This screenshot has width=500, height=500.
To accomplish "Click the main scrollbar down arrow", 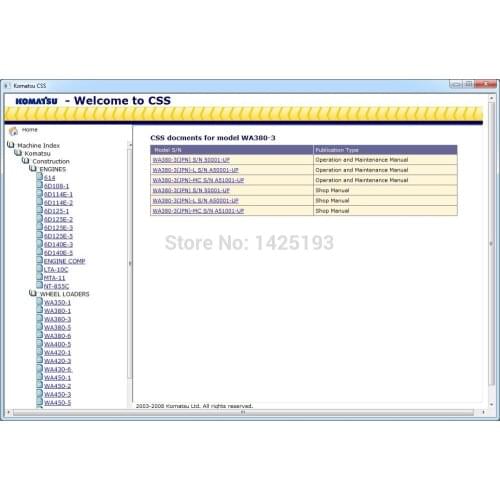I will click(491, 405).
